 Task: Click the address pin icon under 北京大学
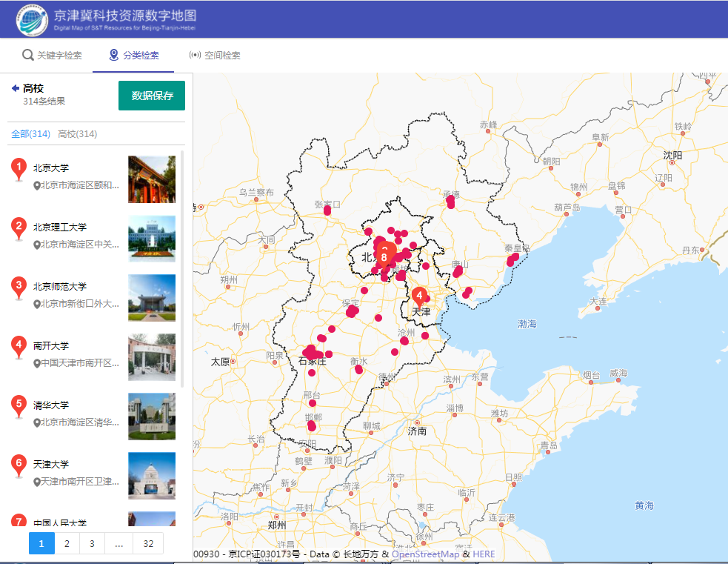pos(37,185)
